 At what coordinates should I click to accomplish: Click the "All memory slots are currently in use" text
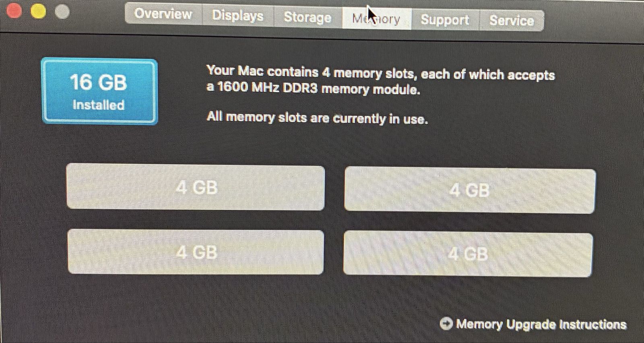(x=317, y=118)
